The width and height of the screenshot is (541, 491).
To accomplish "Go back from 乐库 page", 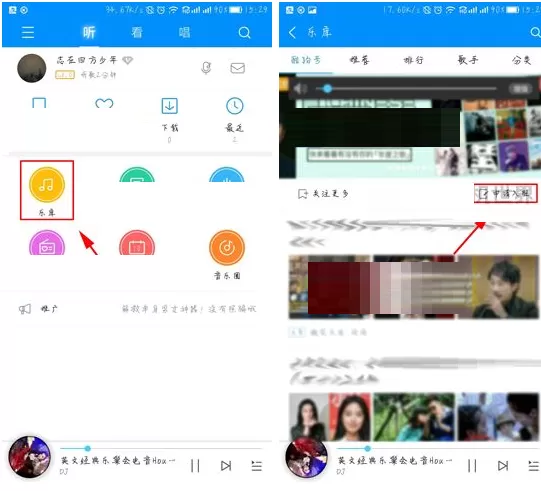I will 292,32.
